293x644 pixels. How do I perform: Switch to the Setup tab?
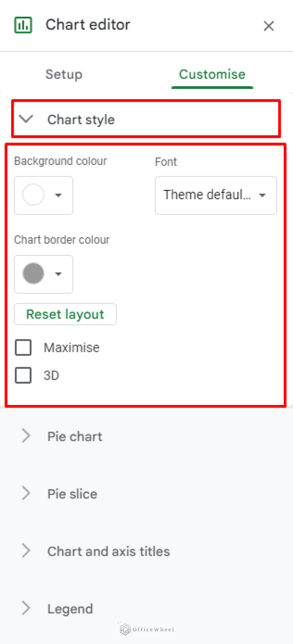[64, 74]
